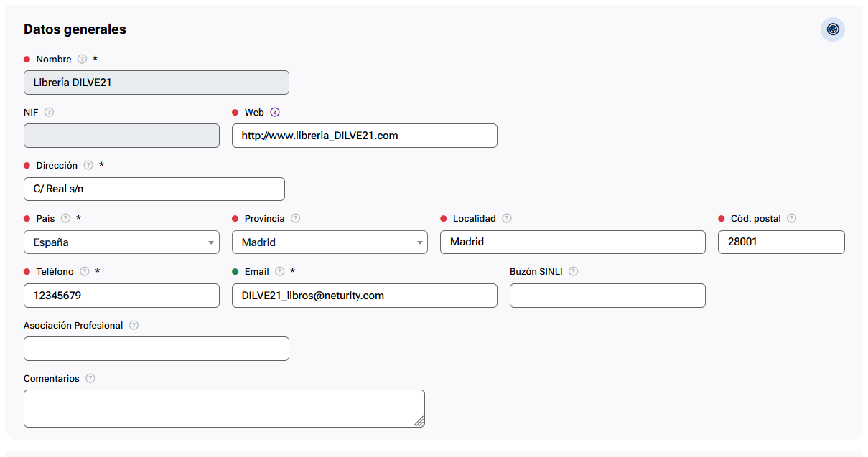Click the help icon next to Provincia
This screenshot has height=457, width=868.
(x=295, y=219)
